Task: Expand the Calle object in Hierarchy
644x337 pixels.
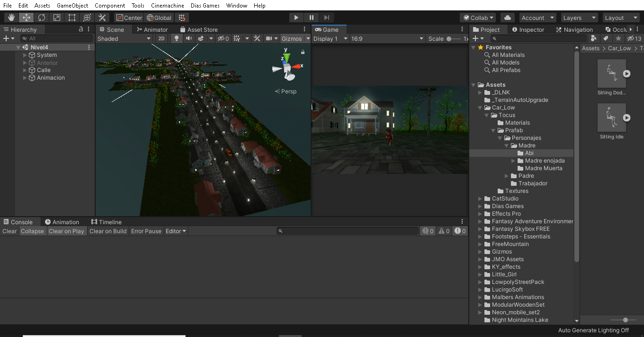Action: 25,70
